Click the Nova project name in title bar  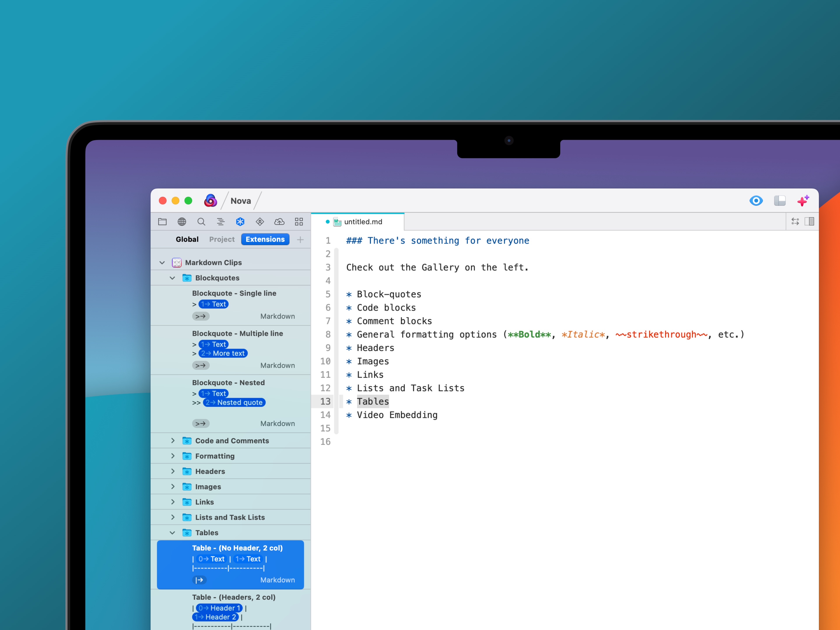click(241, 201)
